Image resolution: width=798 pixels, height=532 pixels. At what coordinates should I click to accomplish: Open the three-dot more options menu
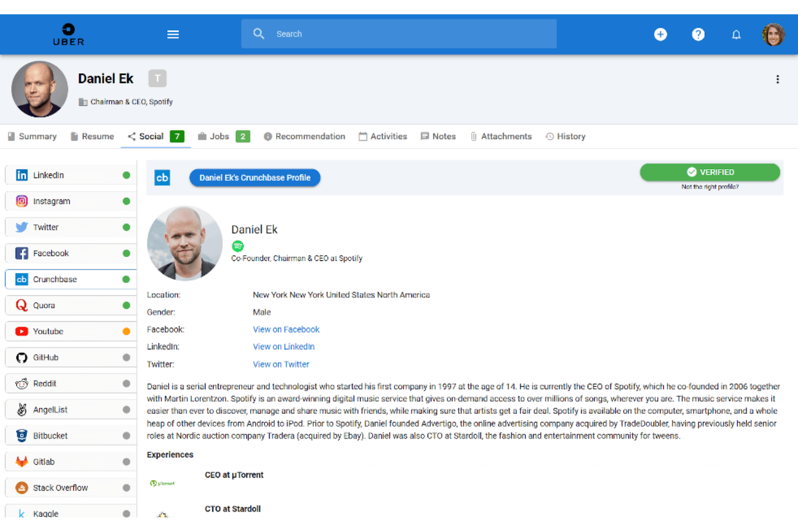click(778, 79)
